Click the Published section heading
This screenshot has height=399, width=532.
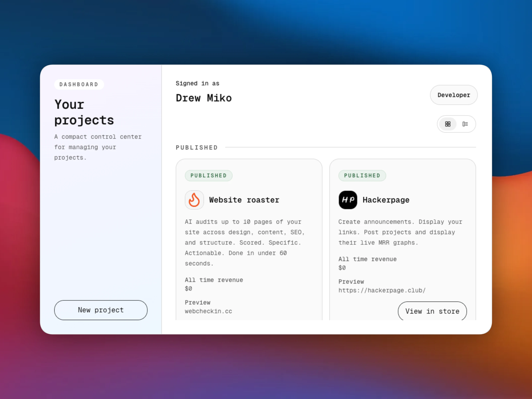click(197, 147)
